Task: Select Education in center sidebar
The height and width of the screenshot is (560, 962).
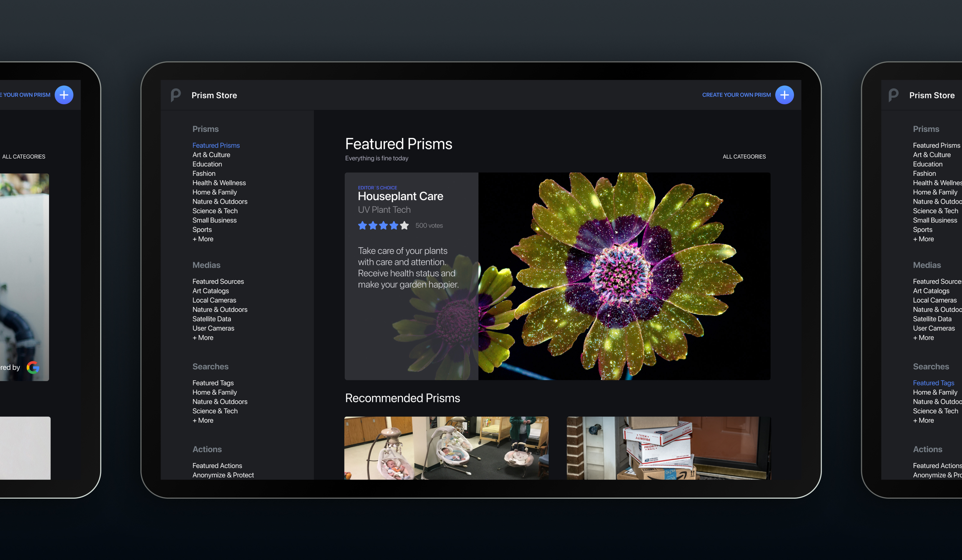Action: (207, 164)
